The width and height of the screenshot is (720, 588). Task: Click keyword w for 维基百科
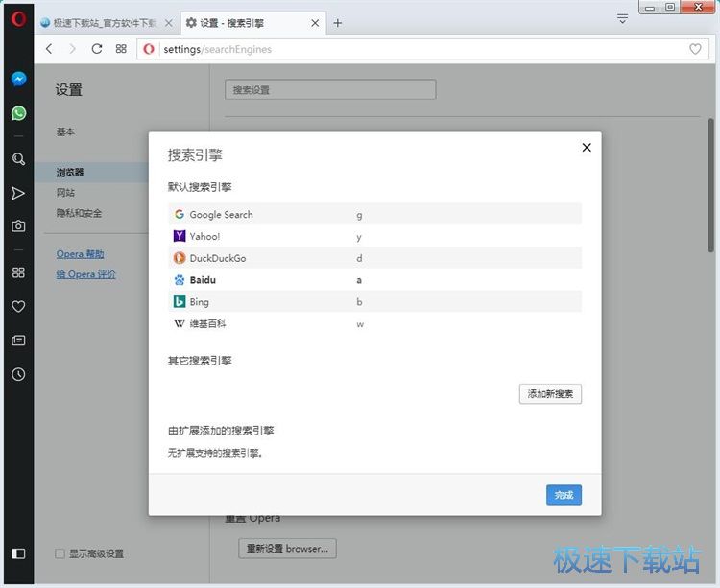pyautogui.click(x=360, y=324)
